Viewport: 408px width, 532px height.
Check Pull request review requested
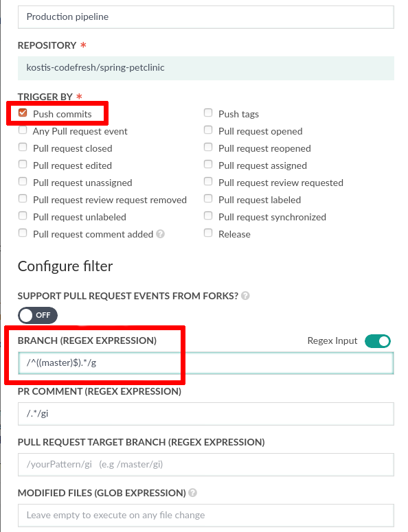(208, 181)
